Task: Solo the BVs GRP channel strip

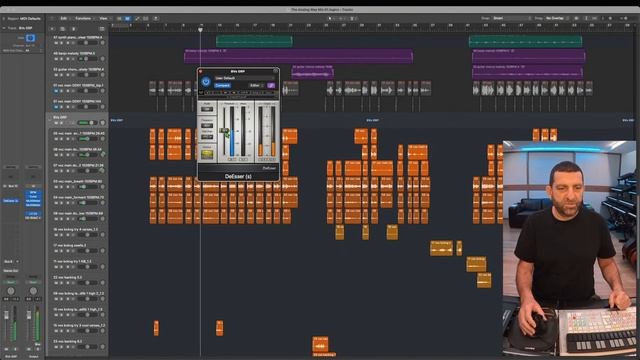Action: 16,349
